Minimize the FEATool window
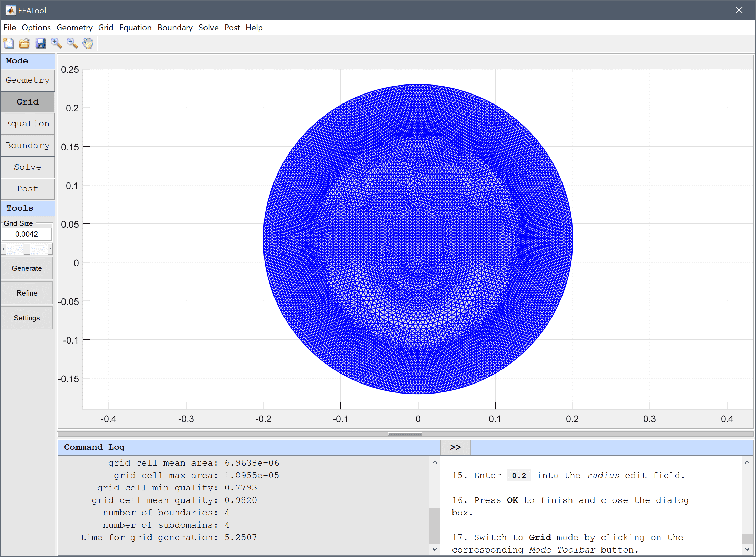Image resolution: width=756 pixels, height=557 pixels. (676, 10)
